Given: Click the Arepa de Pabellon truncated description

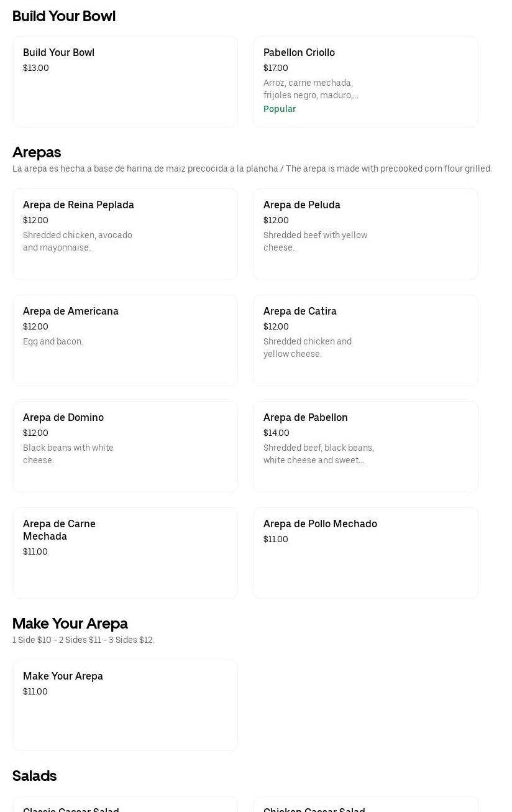Looking at the screenshot, I should (x=318, y=454).
